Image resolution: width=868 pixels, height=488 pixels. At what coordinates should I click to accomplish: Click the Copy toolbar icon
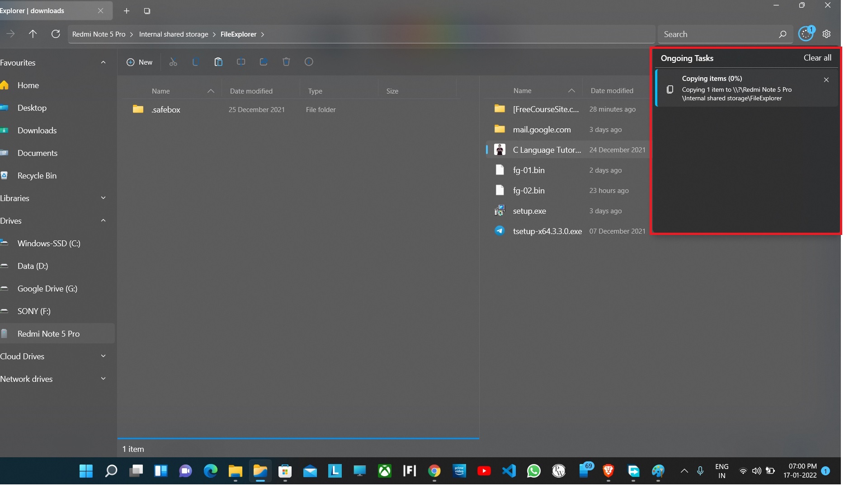tap(196, 62)
